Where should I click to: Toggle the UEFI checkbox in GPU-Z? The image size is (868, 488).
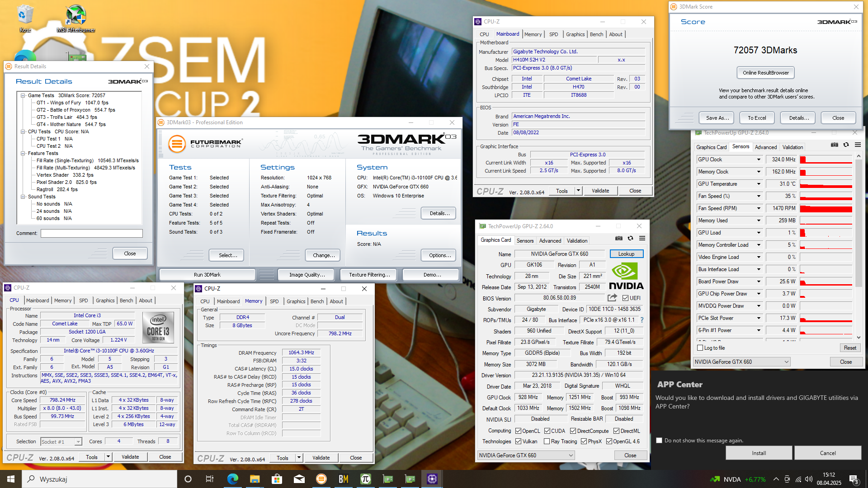(x=625, y=298)
